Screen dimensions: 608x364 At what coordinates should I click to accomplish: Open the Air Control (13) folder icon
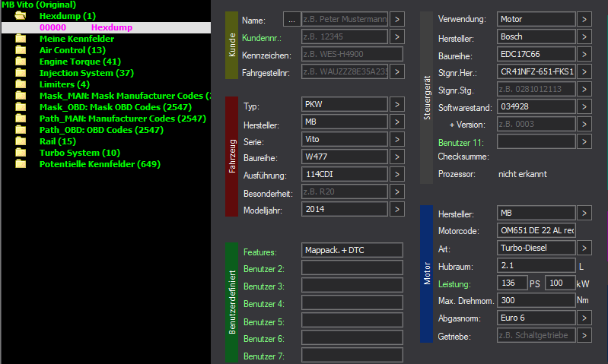point(21,50)
